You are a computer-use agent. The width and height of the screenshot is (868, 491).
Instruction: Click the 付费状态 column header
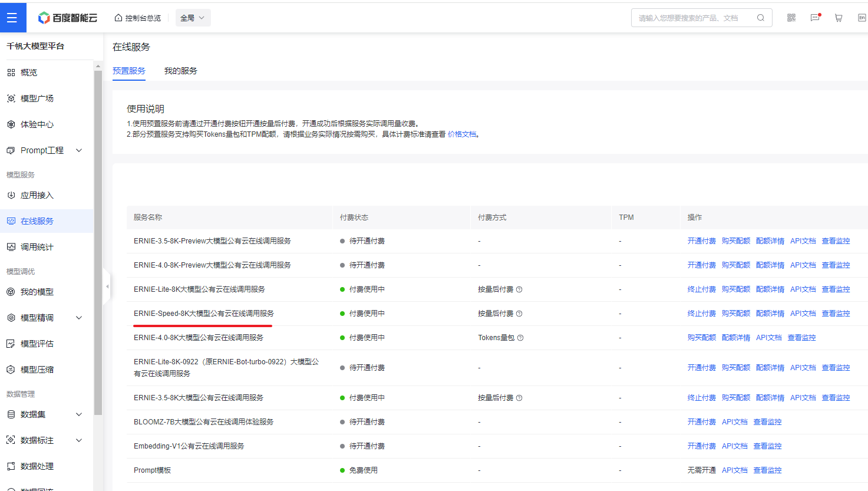pyautogui.click(x=354, y=218)
